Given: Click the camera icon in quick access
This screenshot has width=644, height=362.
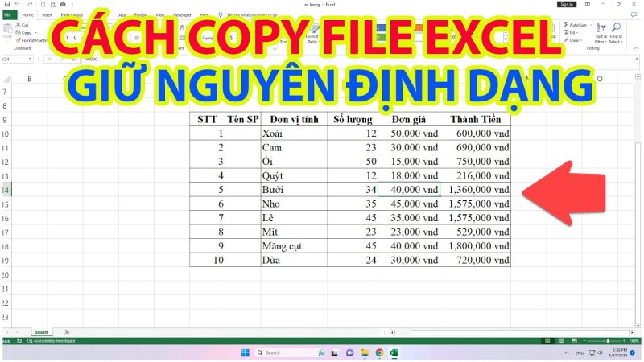Looking at the screenshot, I should [63, 4].
